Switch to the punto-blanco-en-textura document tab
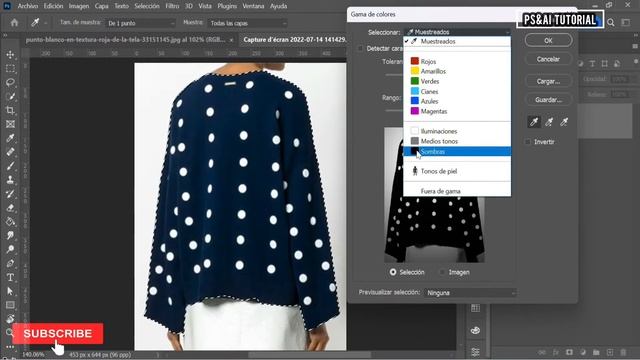The width and height of the screenshot is (640, 360). pos(125,40)
